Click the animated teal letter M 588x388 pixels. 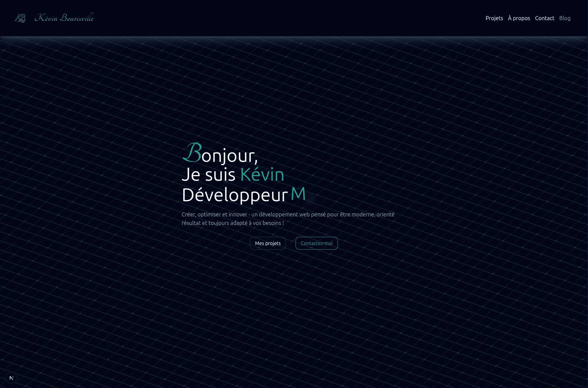pos(298,193)
